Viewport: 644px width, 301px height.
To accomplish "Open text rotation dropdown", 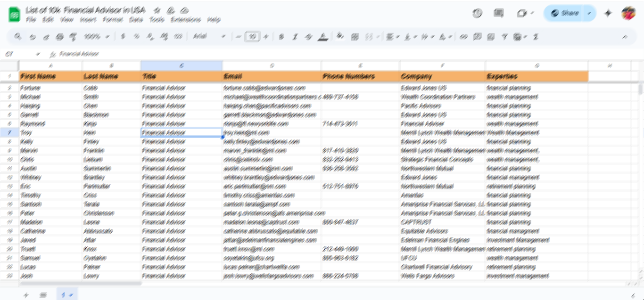I will (x=445, y=37).
